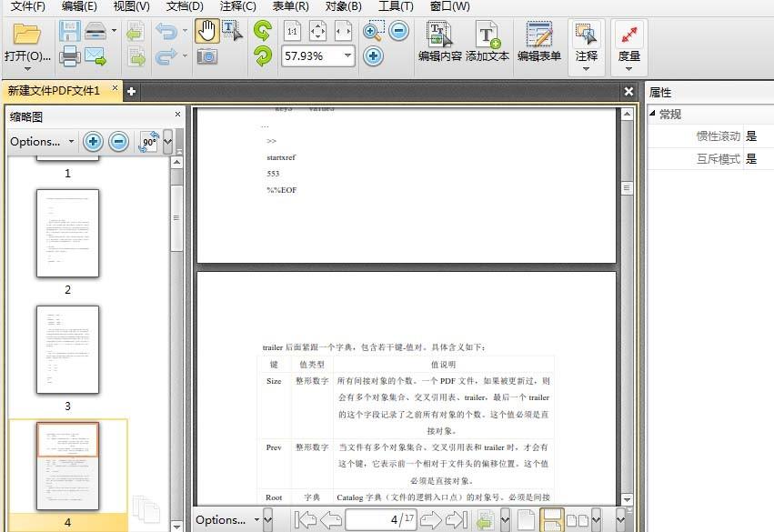Activate the Select Text tool
The image size is (774, 532).
(x=229, y=29)
